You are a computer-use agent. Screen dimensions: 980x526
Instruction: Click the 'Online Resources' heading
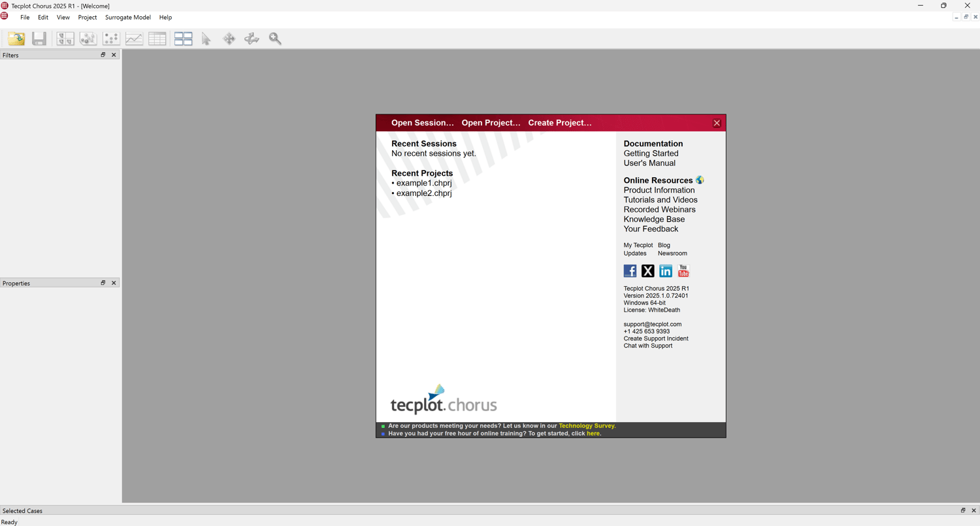pos(658,180)
